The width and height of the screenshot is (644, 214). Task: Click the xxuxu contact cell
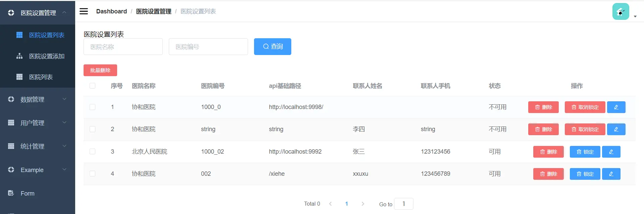360,174
